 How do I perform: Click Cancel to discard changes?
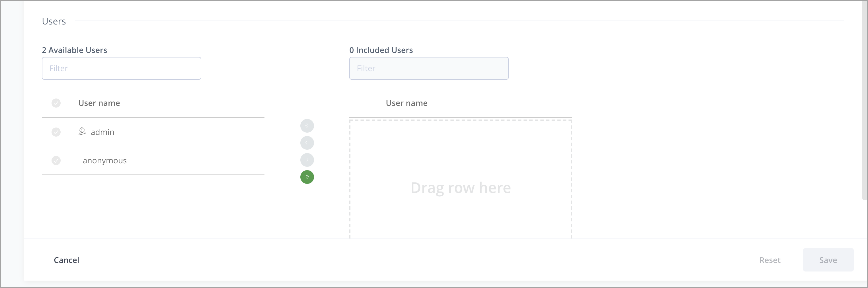pos(66,260)
